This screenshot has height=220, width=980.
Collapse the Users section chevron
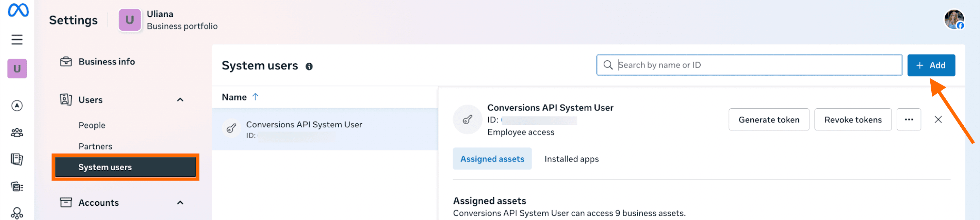point(180,100)
